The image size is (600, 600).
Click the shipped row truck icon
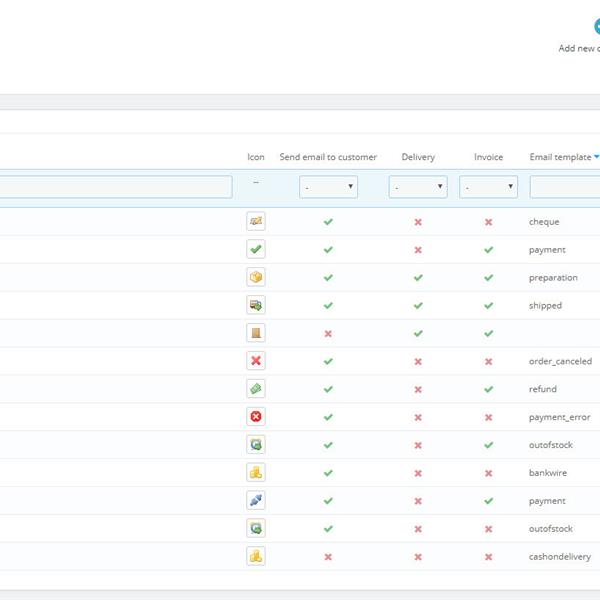[x=256, y=305]
